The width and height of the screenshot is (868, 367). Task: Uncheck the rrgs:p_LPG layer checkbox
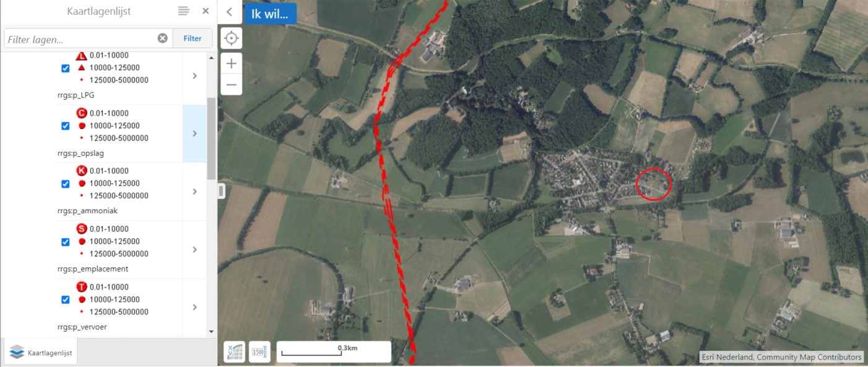pyautogui.click(x=66, y=68)
